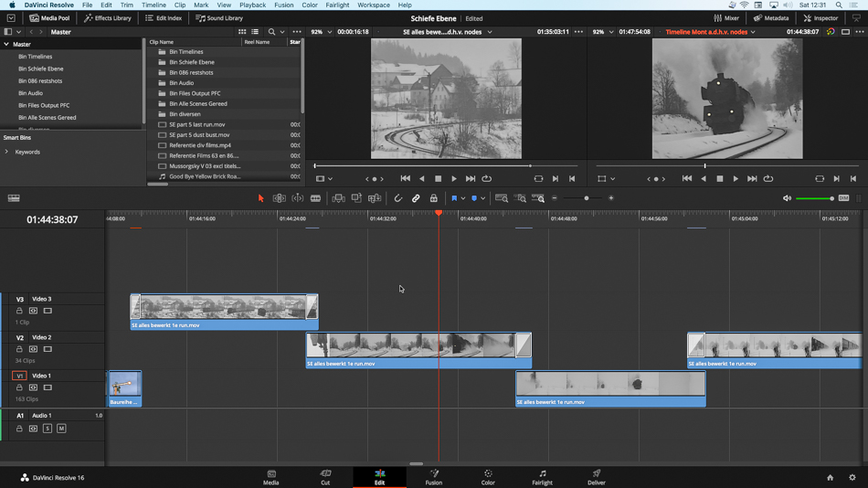Disable the Video 2 track visibility
This screenshot has width=868, height=488.
(48, 349)
